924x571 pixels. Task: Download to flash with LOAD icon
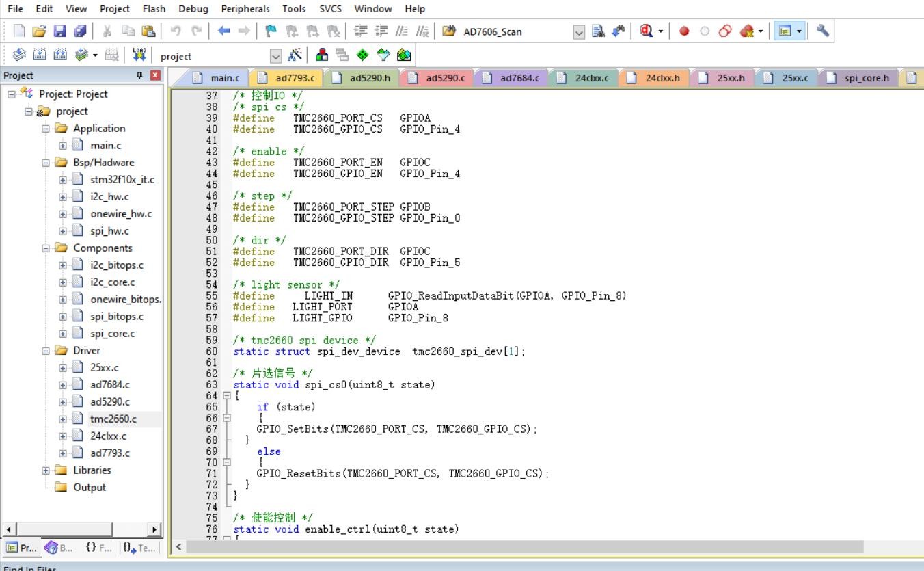(139, 55)
